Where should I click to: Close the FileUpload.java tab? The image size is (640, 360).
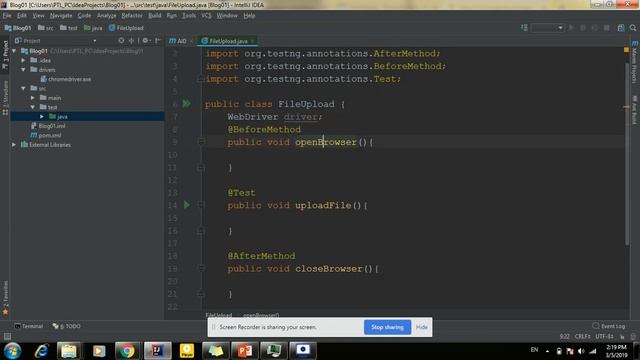(x=253, y=41)
